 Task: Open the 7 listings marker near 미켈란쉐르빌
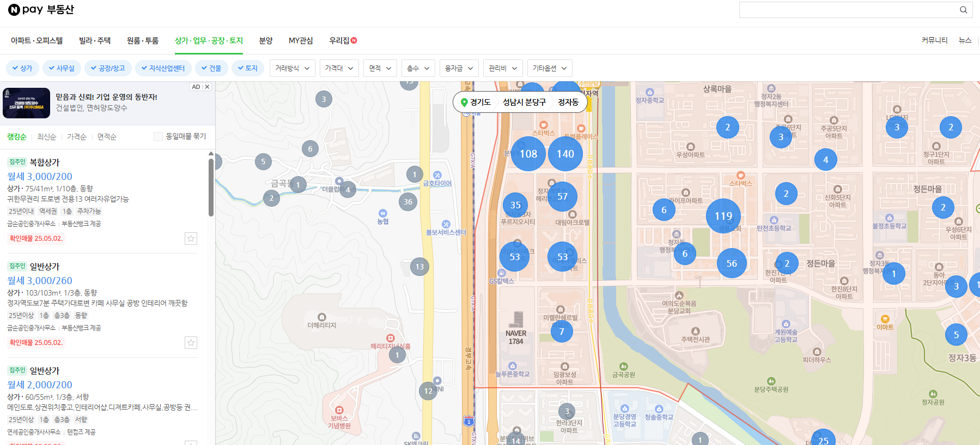562,331
